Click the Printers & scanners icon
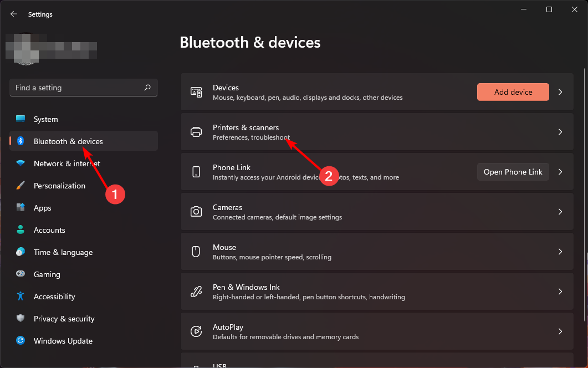 (x=196, y=131)
